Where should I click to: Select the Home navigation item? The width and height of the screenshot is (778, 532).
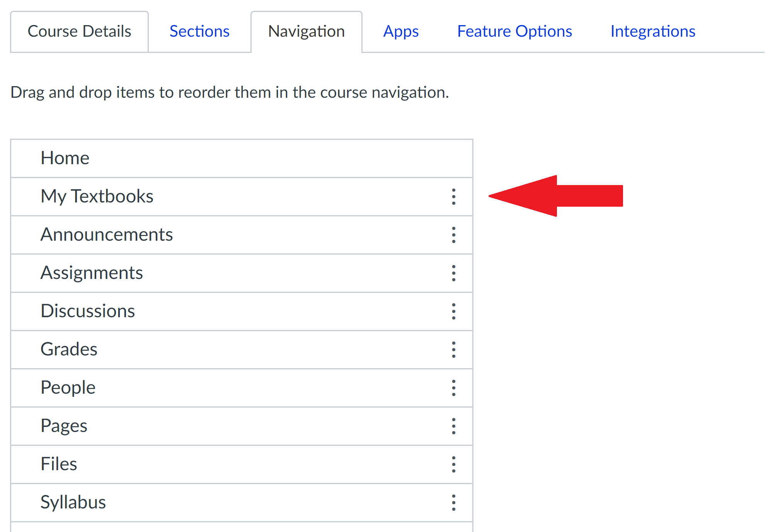[242, 158]
